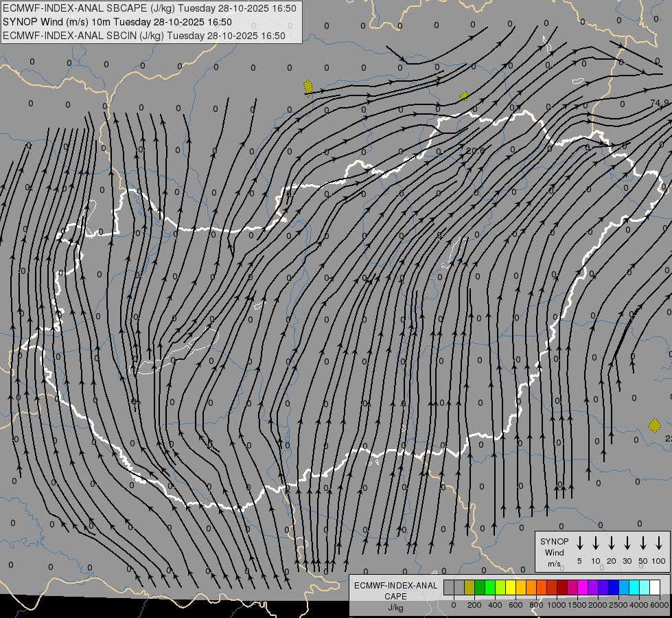Select the dark red swatch in CAPE legend
The height and width of the screenshot is (618, 672).
563,587
